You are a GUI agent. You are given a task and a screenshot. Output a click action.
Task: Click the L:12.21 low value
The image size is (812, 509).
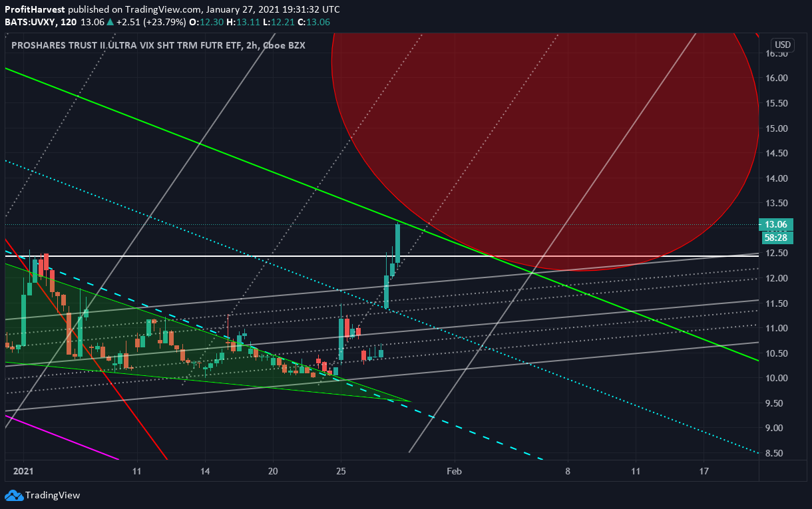277,22
